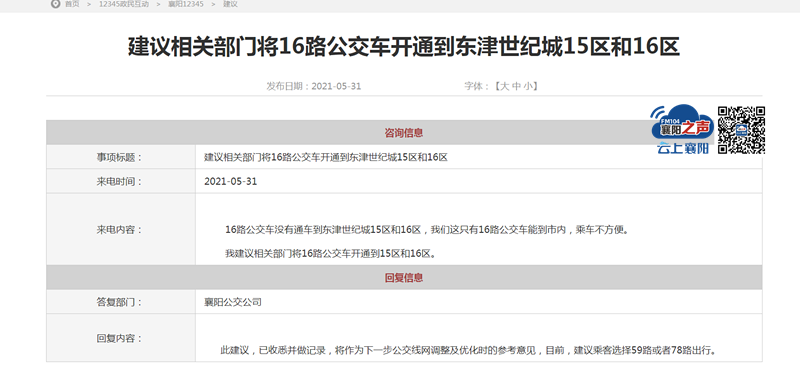
Task: Open the 建议 breadcrumb link
Action: pyautogui.click(x=230, y=4)
